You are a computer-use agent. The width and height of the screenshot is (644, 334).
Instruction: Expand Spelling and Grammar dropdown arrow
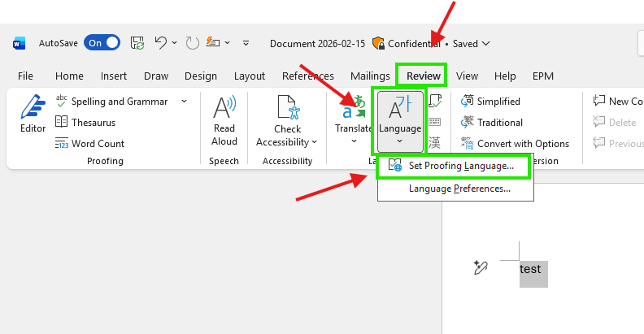click(x=184, y=102)
